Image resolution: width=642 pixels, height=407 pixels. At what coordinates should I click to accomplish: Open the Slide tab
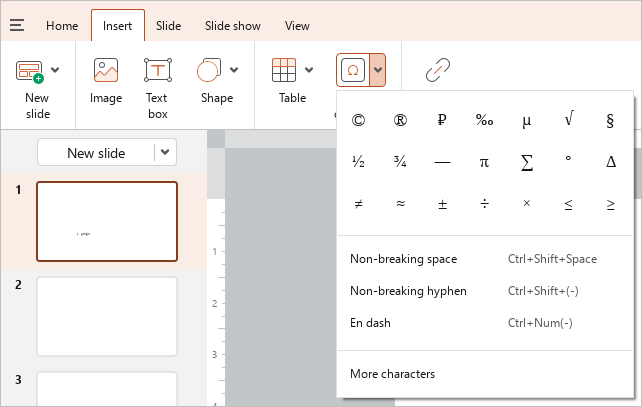tap(168, 26)
